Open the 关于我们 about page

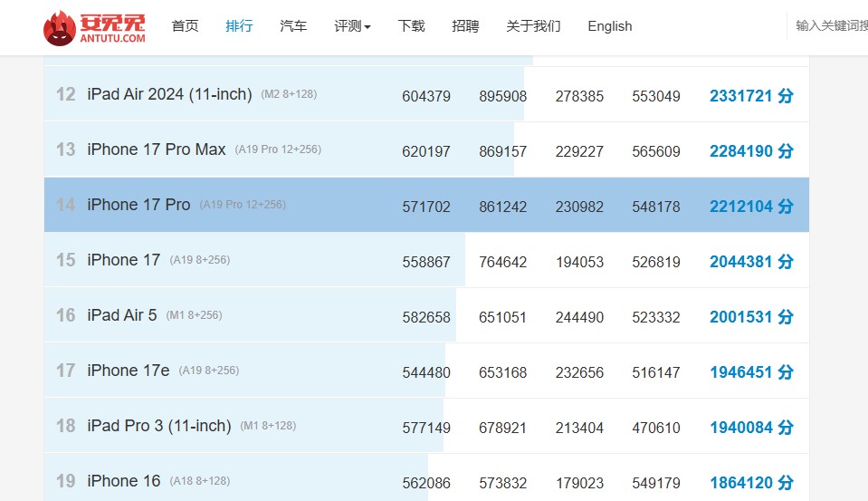(534, 26)
